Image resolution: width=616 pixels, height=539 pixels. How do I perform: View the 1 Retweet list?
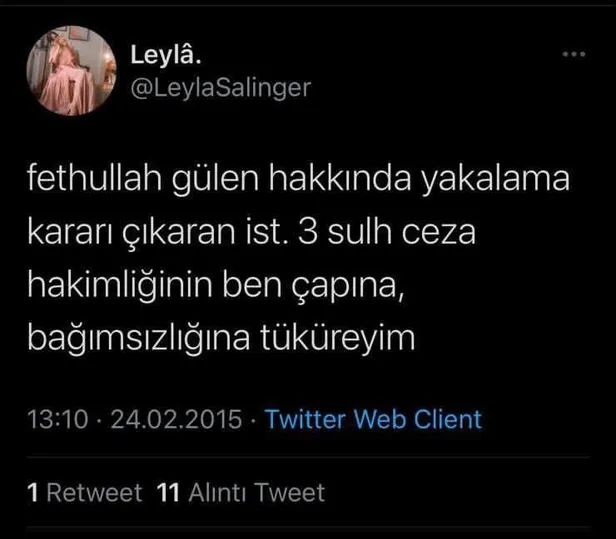85,492
